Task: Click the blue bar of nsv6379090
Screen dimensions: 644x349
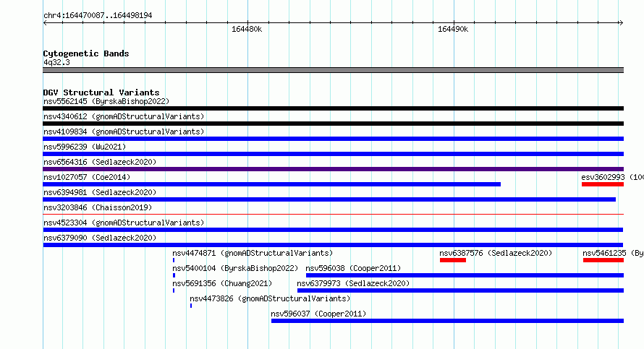Action: (x=333, y=245)
